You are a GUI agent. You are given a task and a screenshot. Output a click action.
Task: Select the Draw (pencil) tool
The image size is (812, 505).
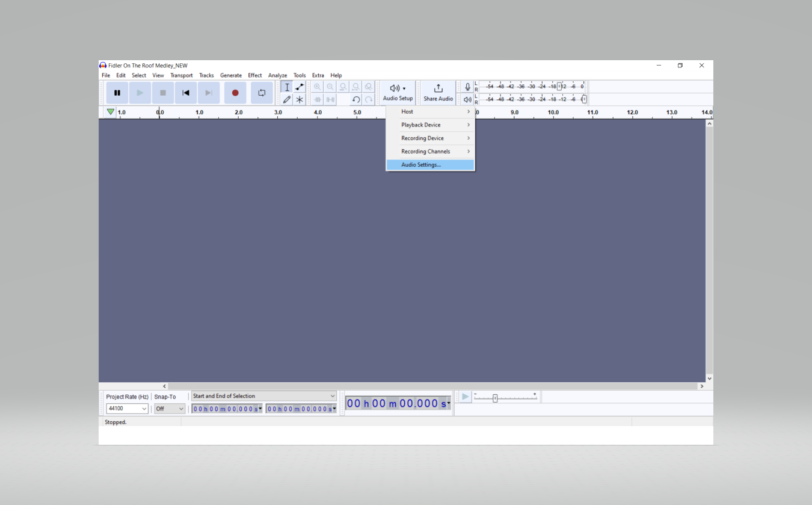(x=287, y=99)
